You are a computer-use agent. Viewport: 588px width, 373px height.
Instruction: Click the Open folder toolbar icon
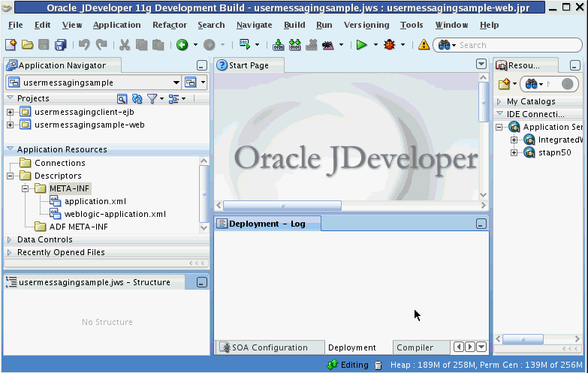tap(27, 45)
